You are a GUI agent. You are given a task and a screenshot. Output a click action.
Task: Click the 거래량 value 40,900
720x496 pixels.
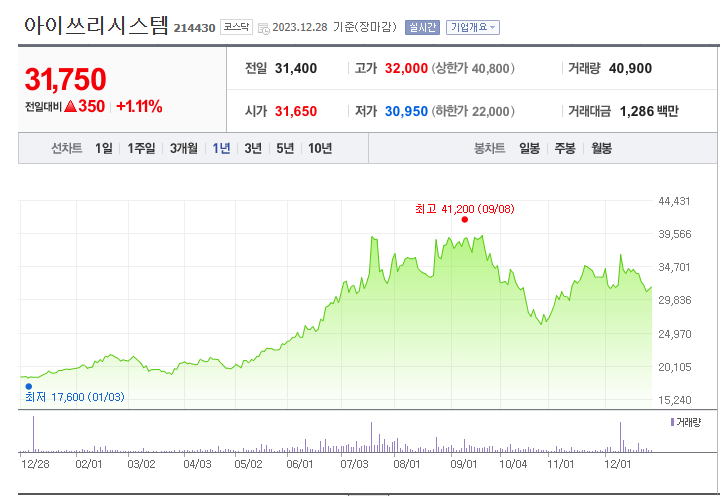click(630, 68)
